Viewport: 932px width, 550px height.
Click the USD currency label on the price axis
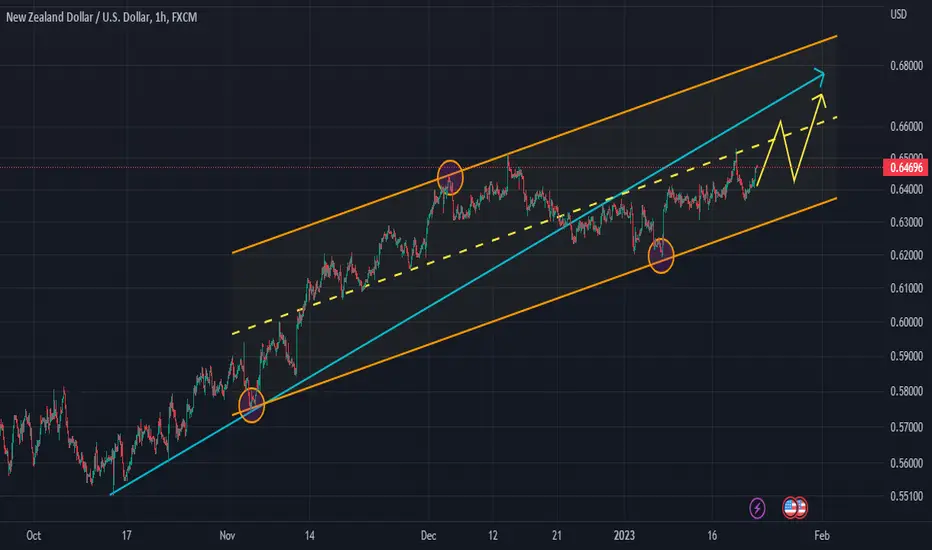pos(898,14)
